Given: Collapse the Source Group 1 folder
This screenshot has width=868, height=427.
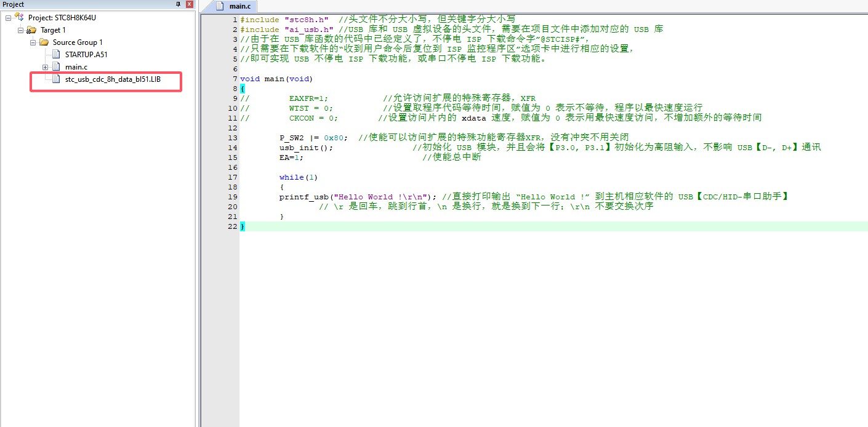Looking at the screenshot, I should coord(33,42).
